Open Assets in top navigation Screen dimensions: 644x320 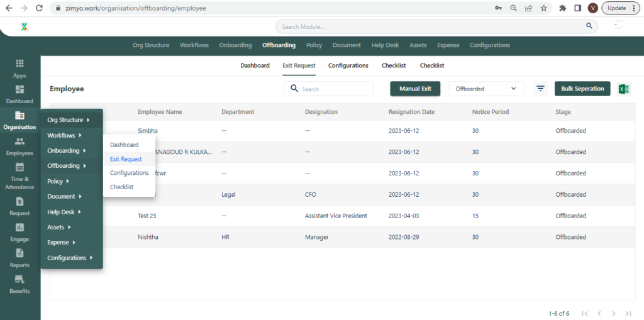[418, 45]
